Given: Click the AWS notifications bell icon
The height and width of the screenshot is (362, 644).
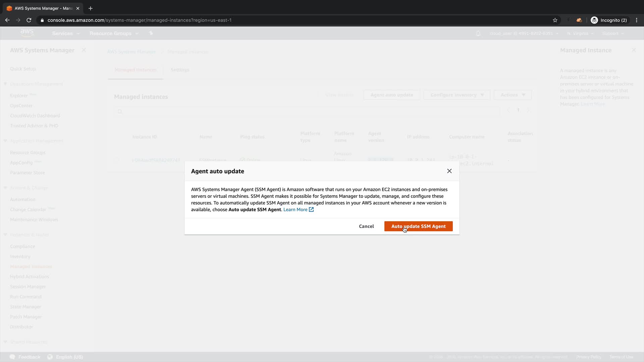Looking at the screenshot, I should click(478, 34).
